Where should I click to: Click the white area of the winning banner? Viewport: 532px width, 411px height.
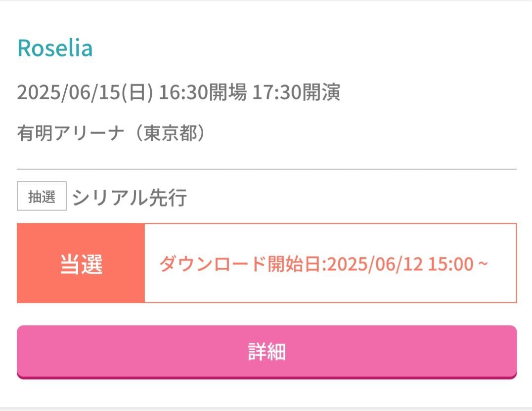point(331,263)
